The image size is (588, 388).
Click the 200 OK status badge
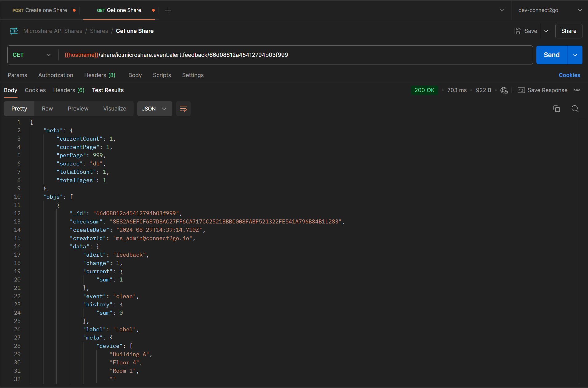pos(424,90)
